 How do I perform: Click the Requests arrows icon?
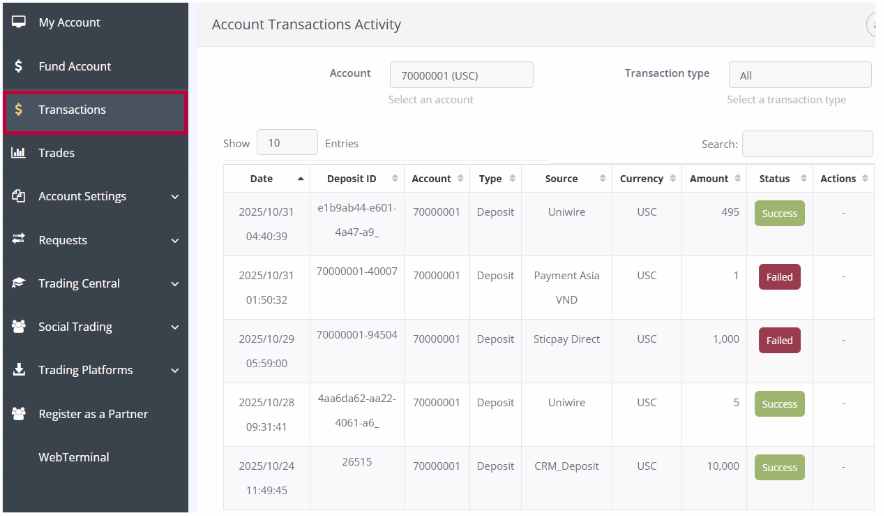click(x=18, y=240)
